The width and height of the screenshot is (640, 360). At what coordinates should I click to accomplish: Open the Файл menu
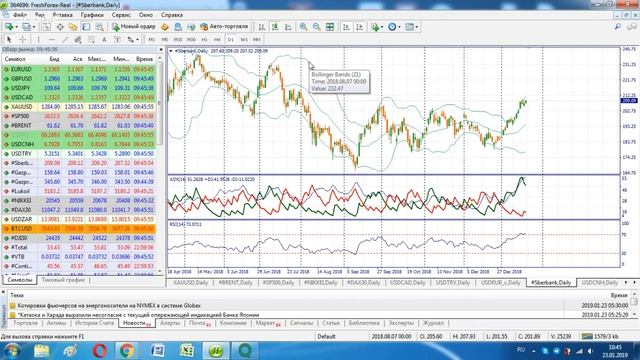pyautogui.click(x=19, y=15)
